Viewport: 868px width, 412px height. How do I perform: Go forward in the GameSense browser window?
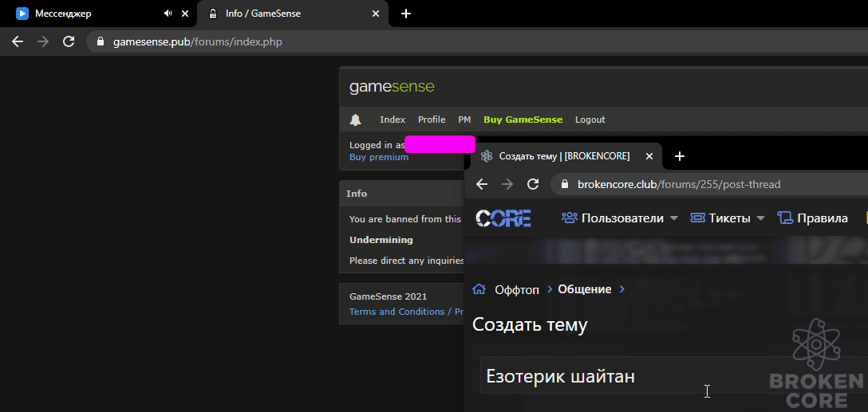click(x=43, y=41)
